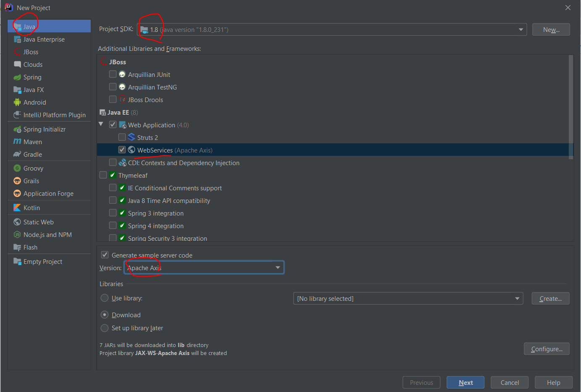
Task: Check Spring 4 integration checkbox
Action: (x=113, y=225)
